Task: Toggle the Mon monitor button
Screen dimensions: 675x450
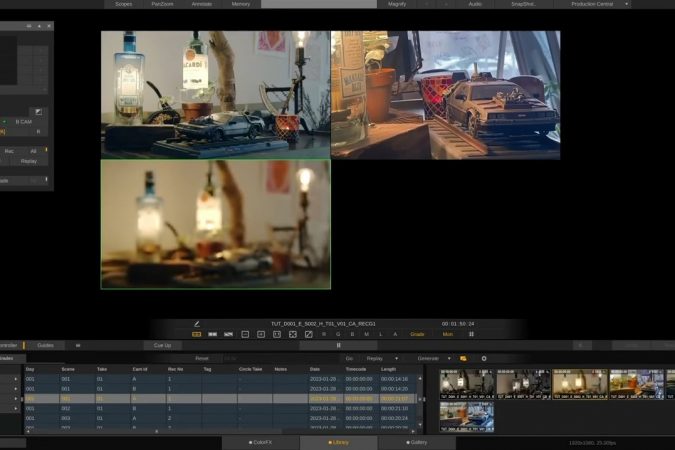Action: tap(448, 334)
